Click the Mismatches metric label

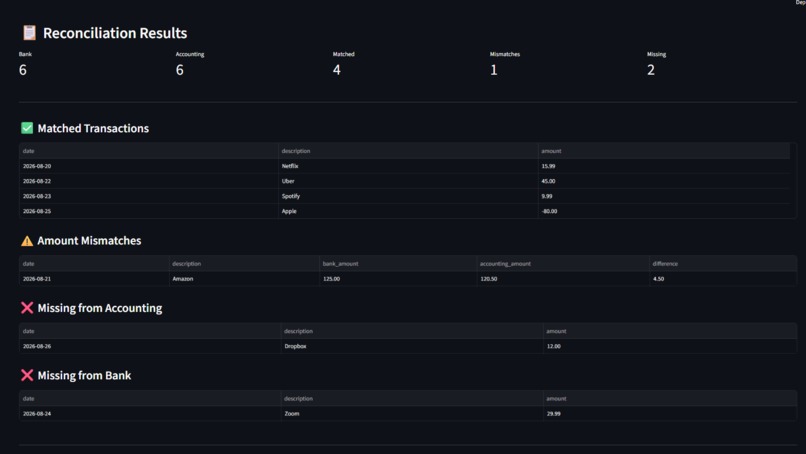(x=505, y=54)
